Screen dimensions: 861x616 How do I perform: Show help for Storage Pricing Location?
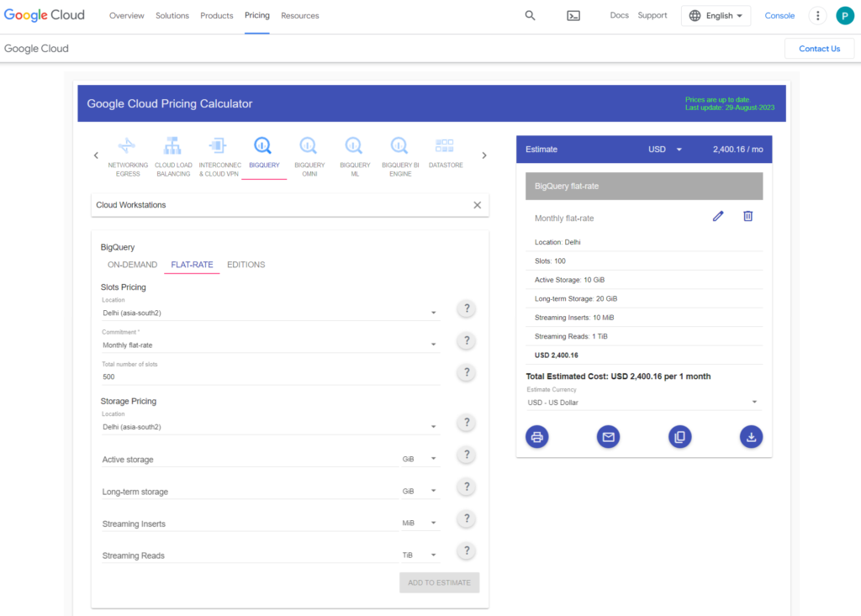pos(467,423)
